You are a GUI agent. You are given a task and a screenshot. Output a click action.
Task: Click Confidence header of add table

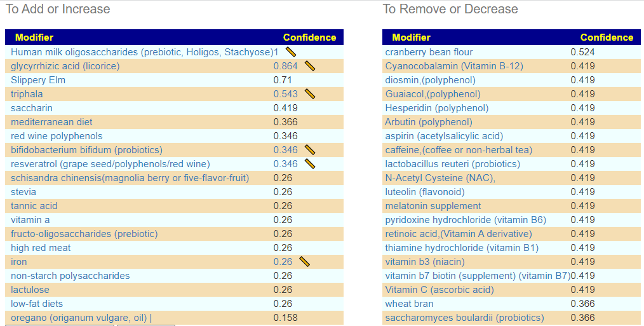[310, 37]
